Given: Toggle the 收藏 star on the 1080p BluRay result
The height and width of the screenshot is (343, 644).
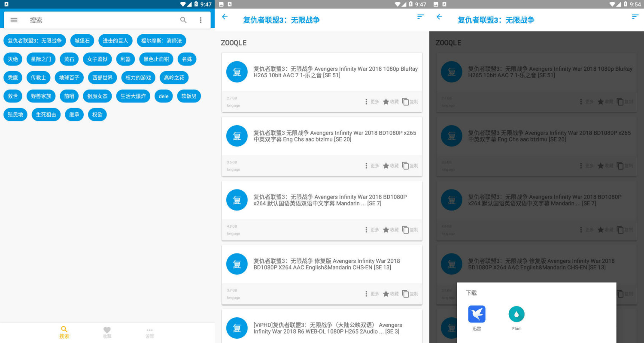Looking at the screenshot, I should click(x=390, y=102).
